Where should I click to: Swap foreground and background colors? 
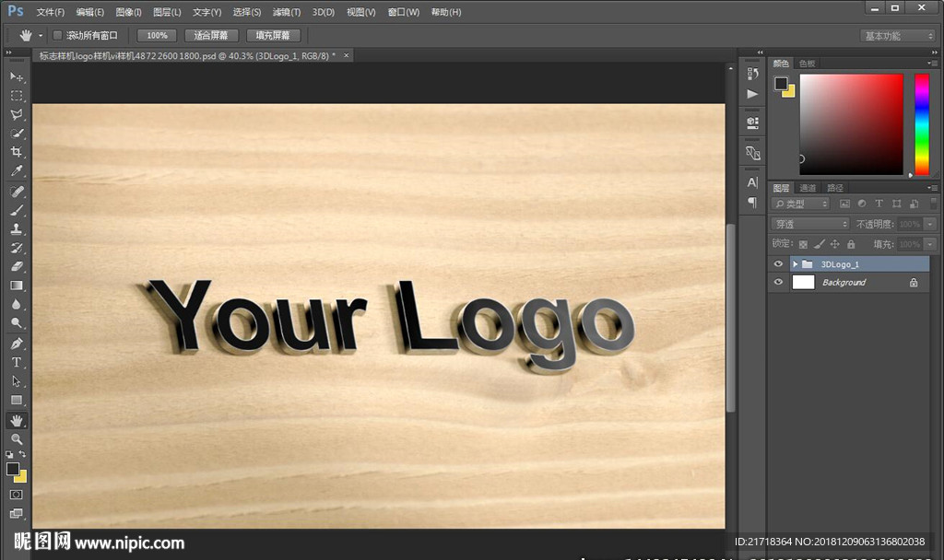22,454
